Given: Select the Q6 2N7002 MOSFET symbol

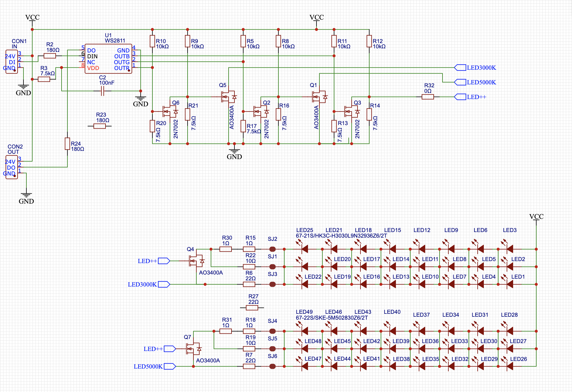Looking at the screenshot, I should 171,111.
